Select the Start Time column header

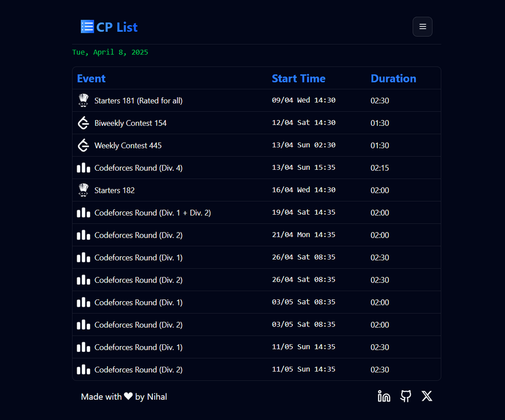(x=298, y=79)
